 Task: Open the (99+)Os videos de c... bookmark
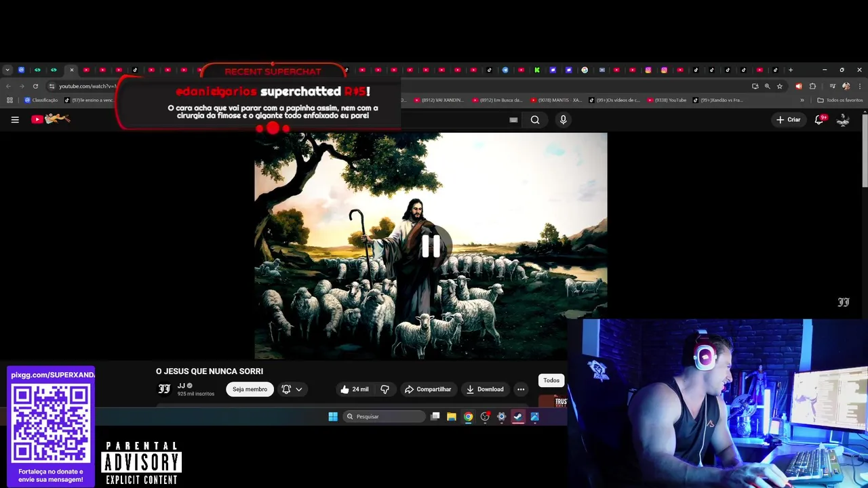[x=614, y=100]
